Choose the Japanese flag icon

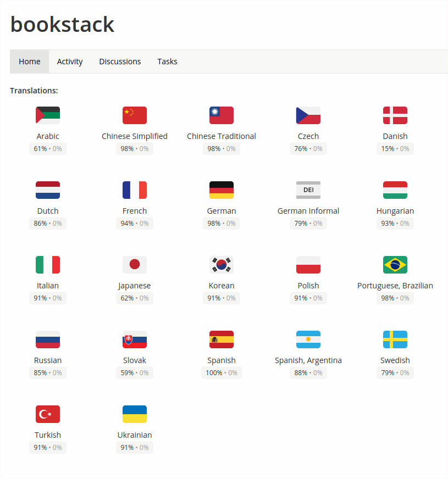point(135,265)
